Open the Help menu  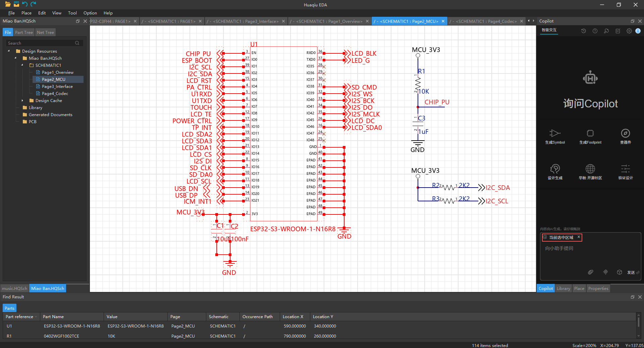click(x=108, y=13)
